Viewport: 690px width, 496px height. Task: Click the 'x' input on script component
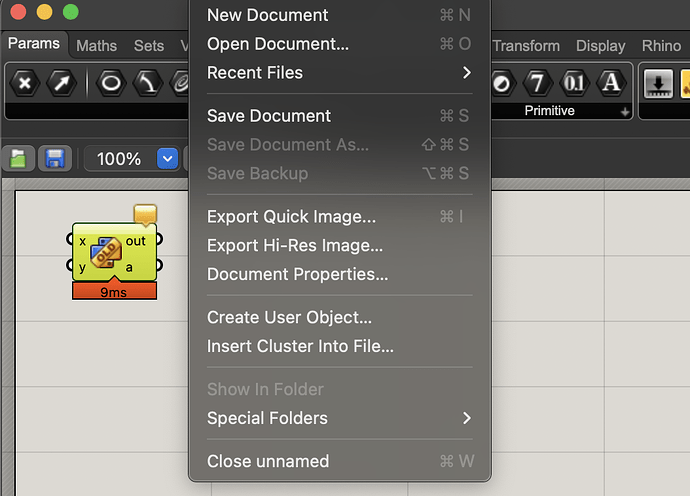pyautogui.click(x=82, y=241)
